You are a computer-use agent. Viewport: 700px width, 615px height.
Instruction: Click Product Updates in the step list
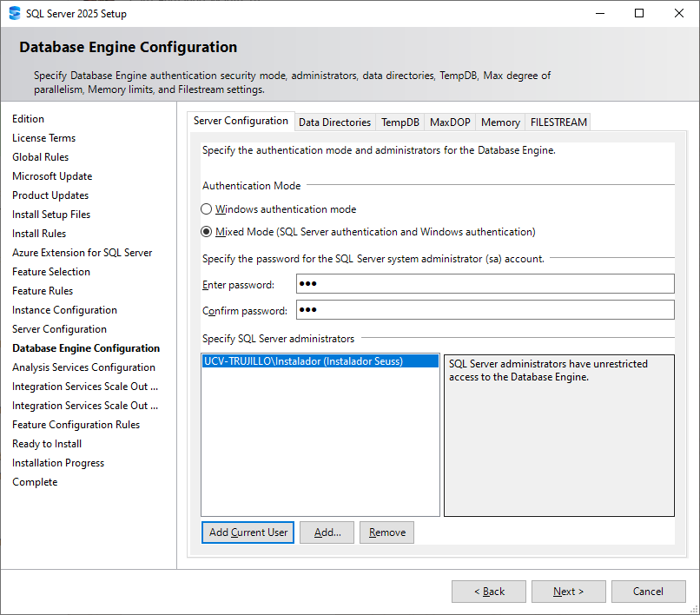pos(50,195)
